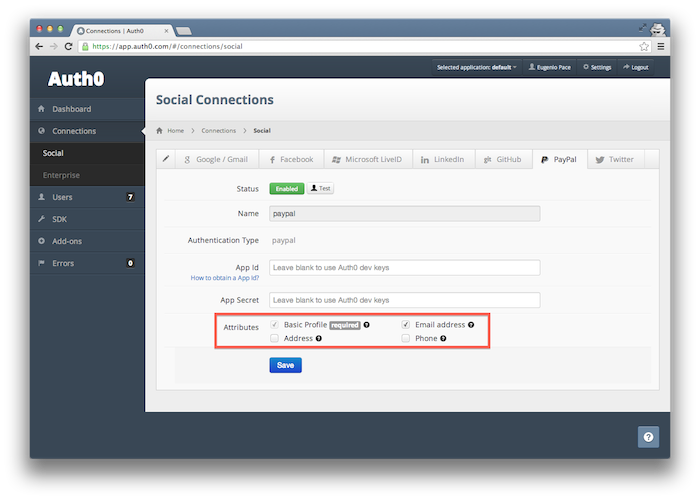Click the 'required' badge label

(345, 325)
